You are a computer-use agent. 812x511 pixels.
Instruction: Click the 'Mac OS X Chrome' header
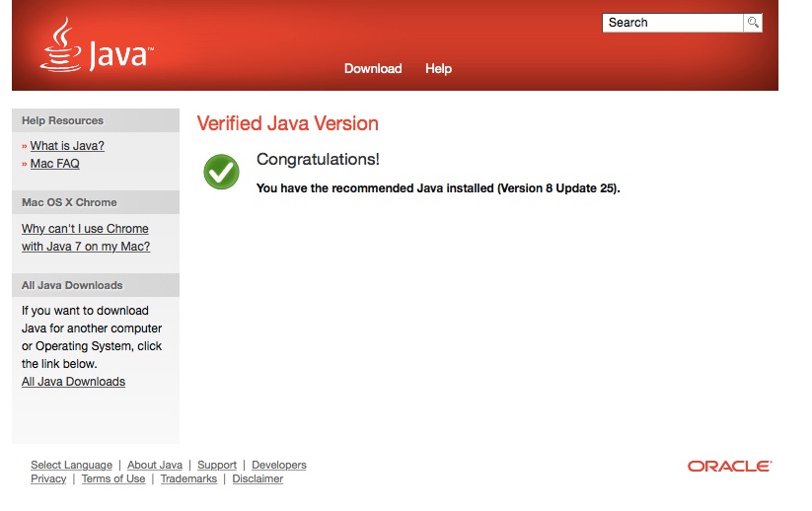tap(96, 202)
